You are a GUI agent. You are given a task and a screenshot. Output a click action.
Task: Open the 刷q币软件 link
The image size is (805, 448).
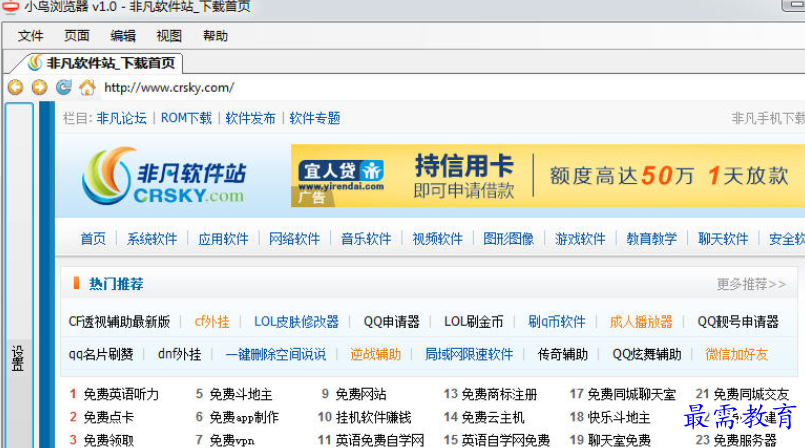[x=557, y=322]
